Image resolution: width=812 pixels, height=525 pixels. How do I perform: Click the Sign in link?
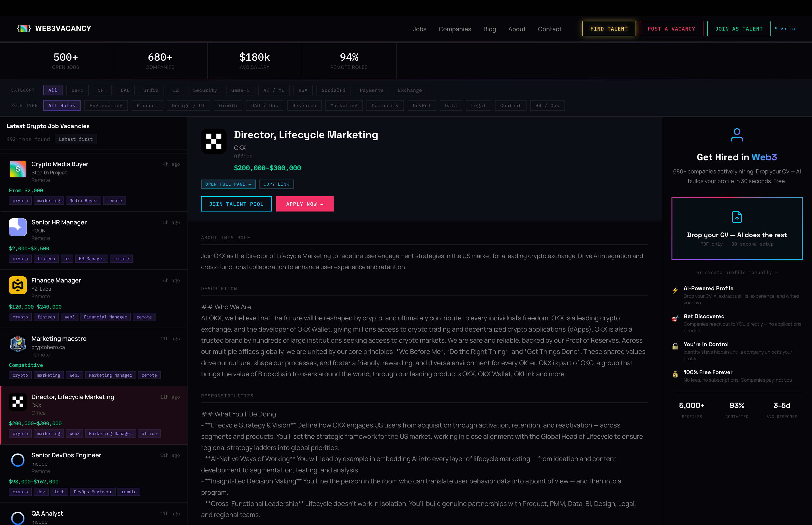785,29
